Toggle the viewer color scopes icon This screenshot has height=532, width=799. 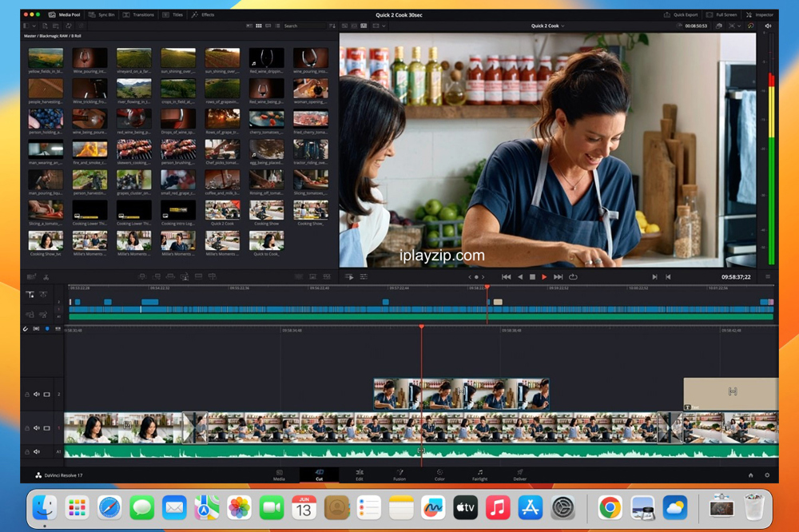pyautogui.click(x=750, y=26)
